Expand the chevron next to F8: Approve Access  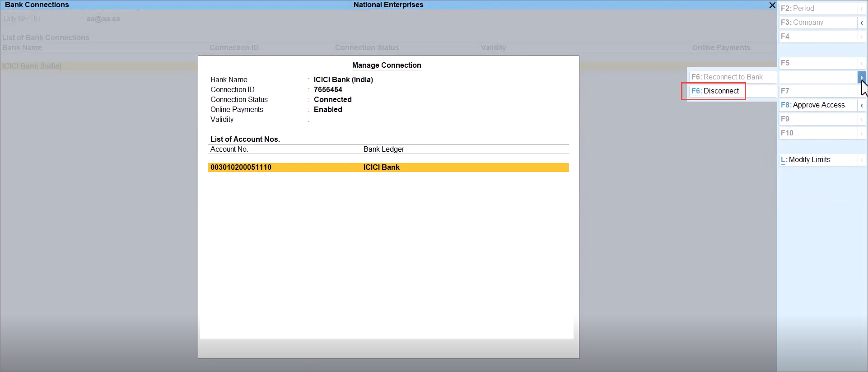pos(862,105)
